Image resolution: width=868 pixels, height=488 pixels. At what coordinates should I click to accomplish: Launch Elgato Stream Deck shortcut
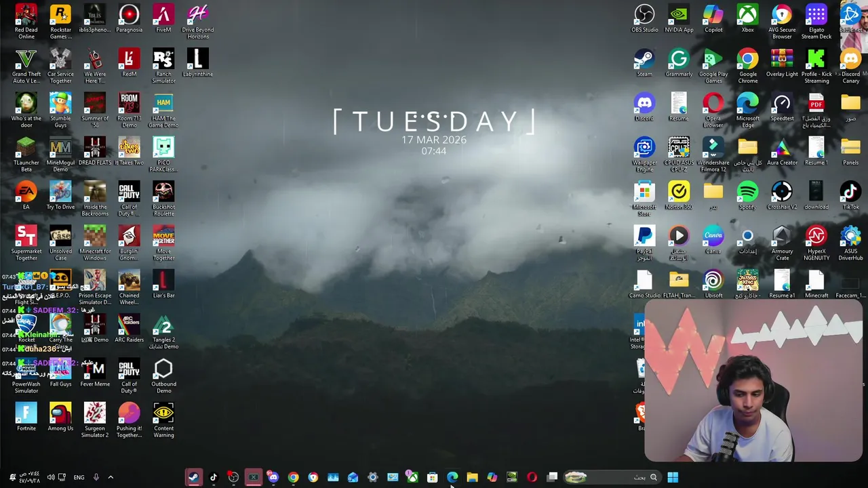coord(816,21)
